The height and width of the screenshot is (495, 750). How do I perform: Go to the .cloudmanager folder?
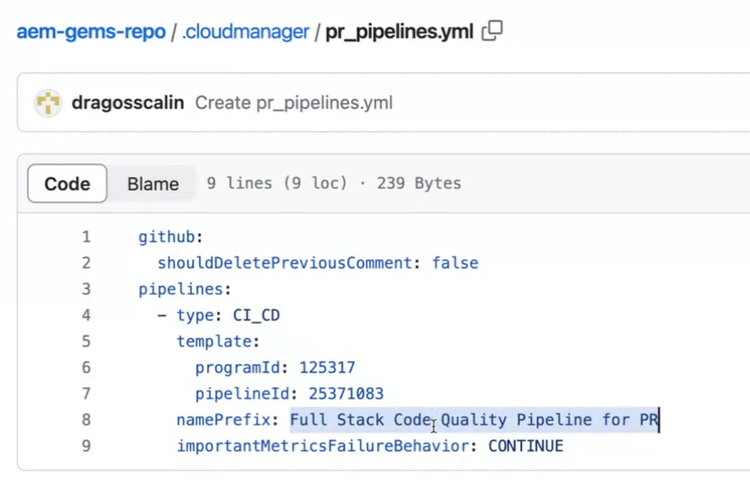click(x=246, y=32)
